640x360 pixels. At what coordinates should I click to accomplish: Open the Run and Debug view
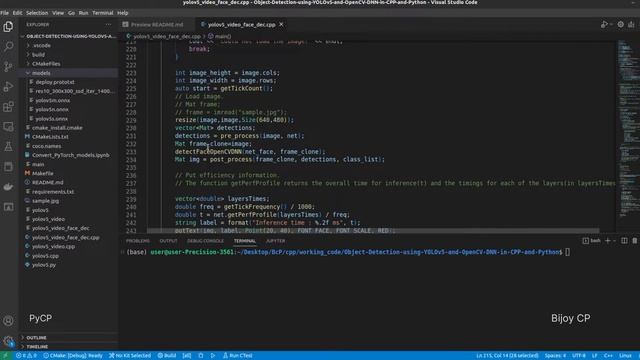click(x=8, y=87)
